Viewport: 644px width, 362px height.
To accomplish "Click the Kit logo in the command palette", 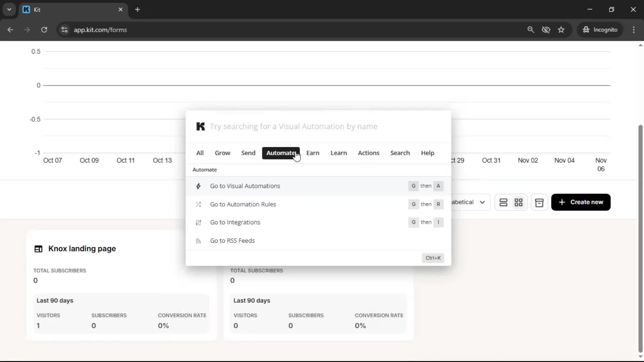I will (x=201, y=126).
